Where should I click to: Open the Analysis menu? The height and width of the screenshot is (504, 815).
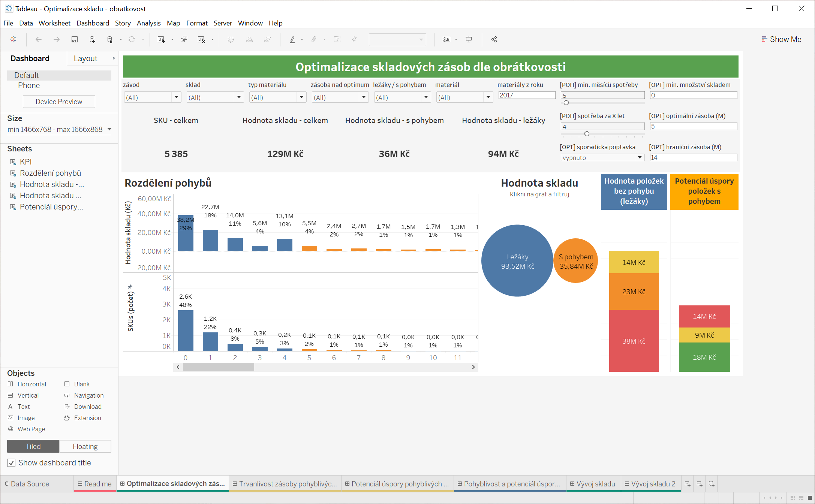coord(148,23)
